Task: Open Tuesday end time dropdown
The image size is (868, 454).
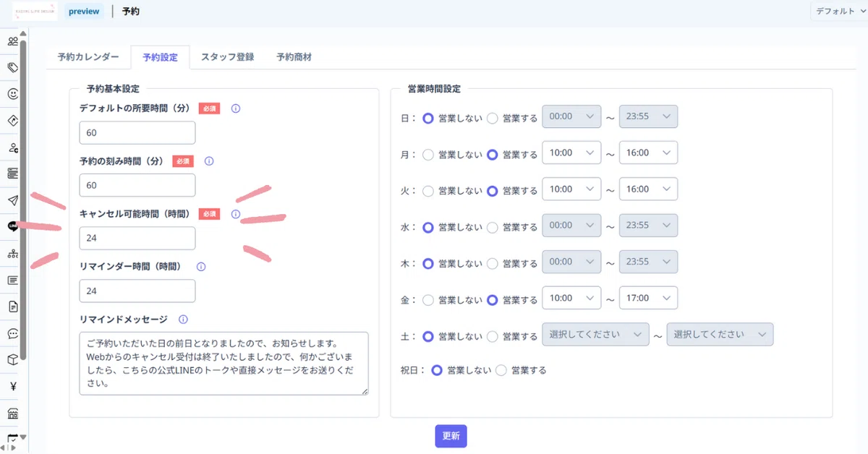Action: tap(648, 189)
